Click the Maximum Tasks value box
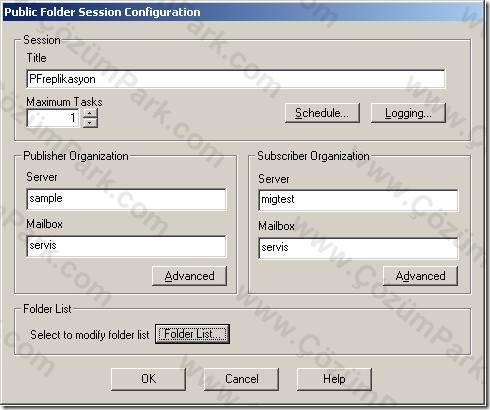490x410 pixels. click(53, 118)
